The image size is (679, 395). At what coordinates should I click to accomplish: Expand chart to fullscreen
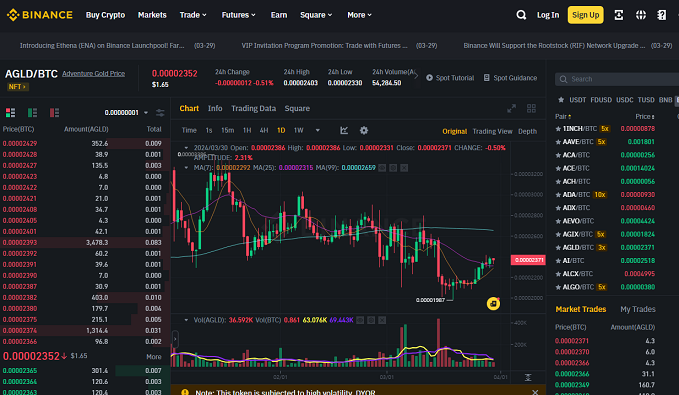coord(511,108)
